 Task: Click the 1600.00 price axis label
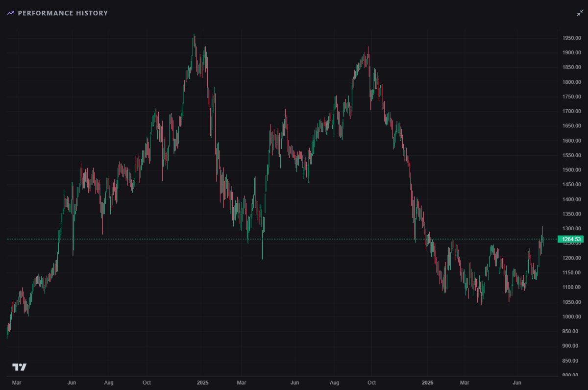click(x=572, y=141)
